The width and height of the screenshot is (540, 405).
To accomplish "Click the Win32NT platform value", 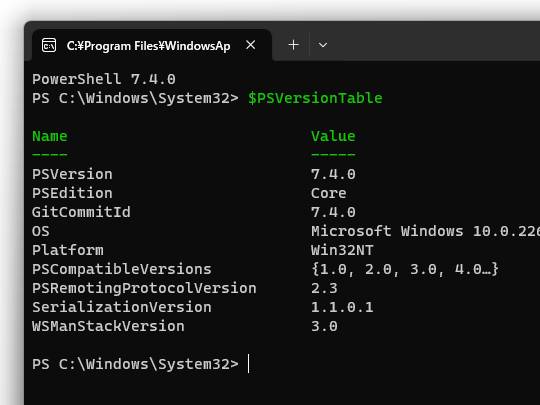I will tap(342, 250).
